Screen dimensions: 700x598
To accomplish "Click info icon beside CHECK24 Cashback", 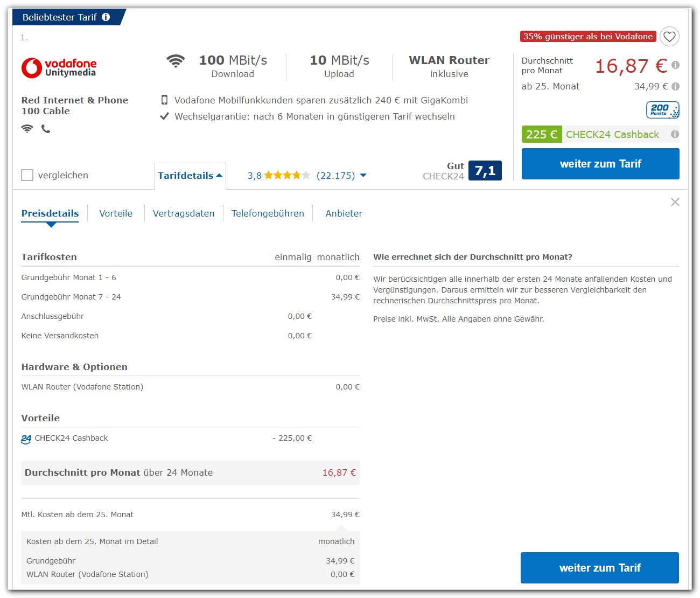I will click(x=675, y=134).
